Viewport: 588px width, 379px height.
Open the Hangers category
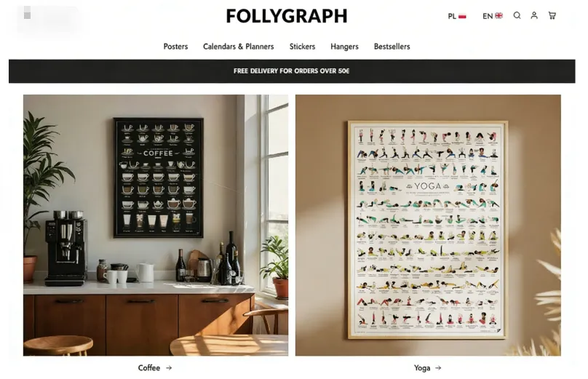pos(344,47)
